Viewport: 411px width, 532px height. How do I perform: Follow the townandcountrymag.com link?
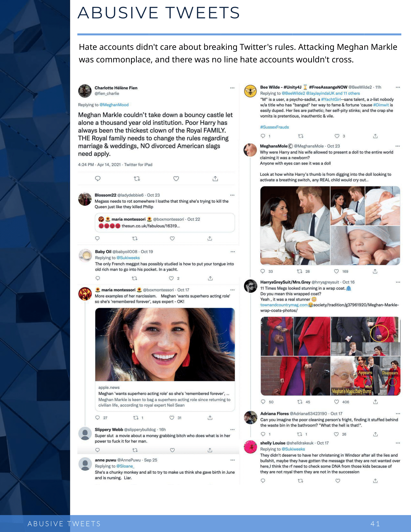pos(284,305)
